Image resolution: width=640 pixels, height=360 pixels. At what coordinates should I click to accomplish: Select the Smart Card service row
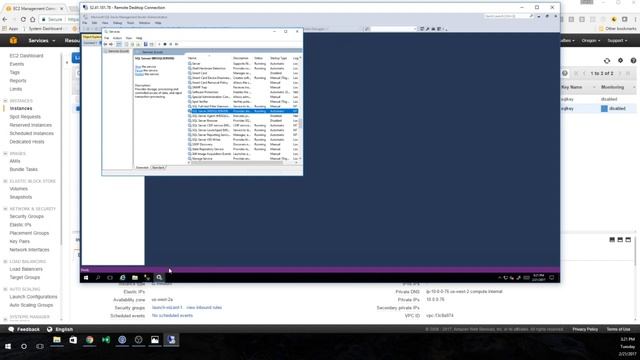point(243,73)
